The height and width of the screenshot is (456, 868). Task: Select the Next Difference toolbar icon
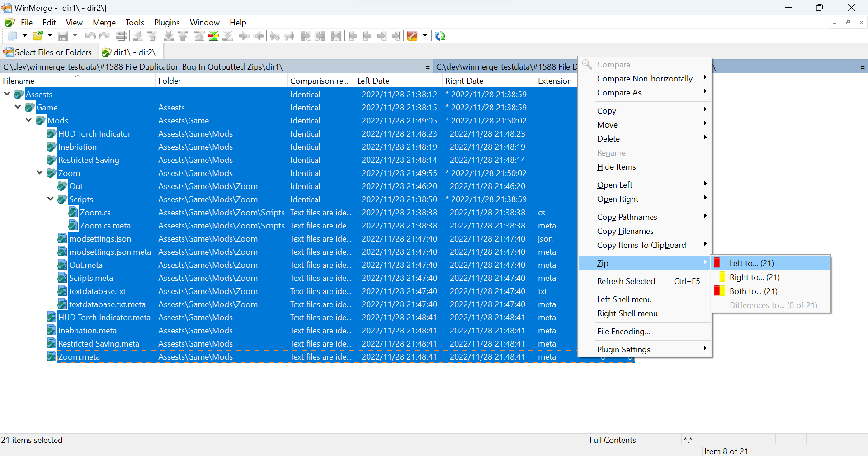139,36
